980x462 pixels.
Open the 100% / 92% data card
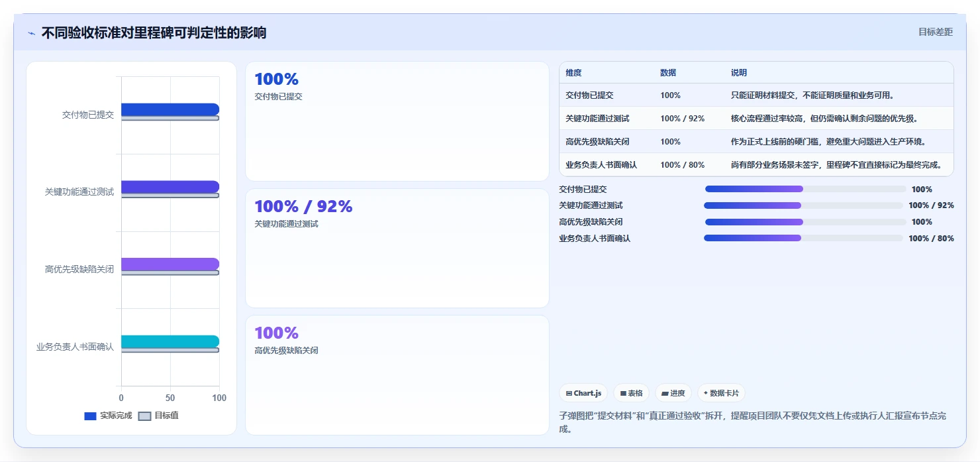pyautogui.click(x=397, y=249)
